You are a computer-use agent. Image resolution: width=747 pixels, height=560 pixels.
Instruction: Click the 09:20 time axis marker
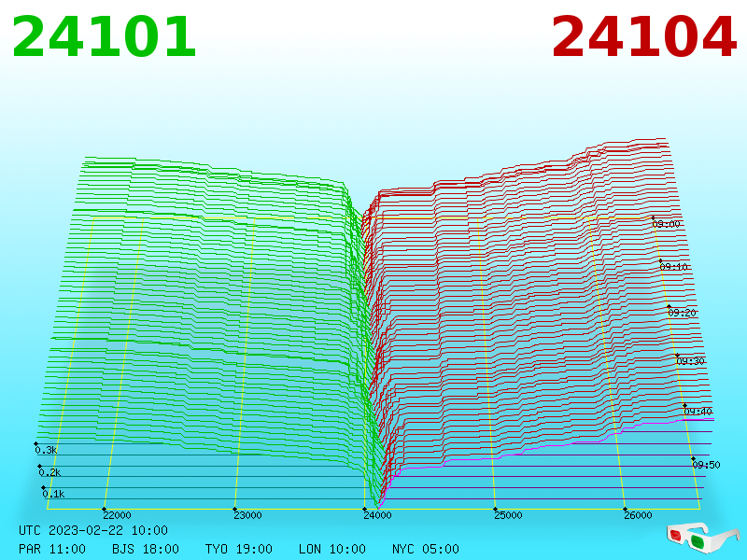click(x=683, y=313)
